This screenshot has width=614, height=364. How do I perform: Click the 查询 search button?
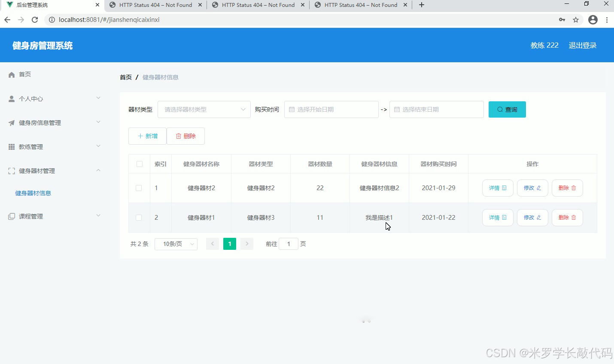tap(507, 109)
